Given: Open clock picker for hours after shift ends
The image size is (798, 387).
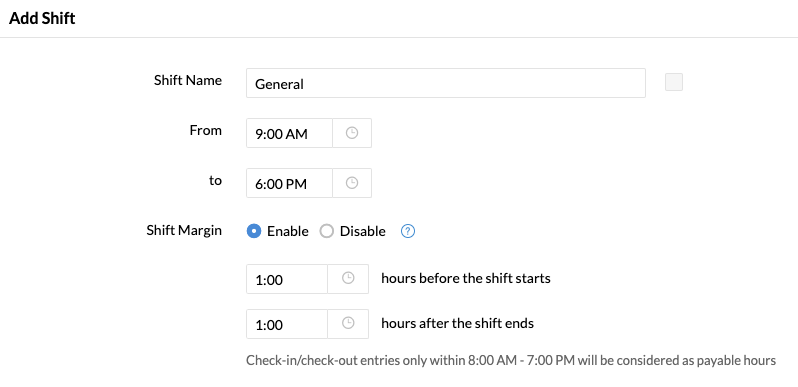Looking at the screenshot, I should 348,323.
